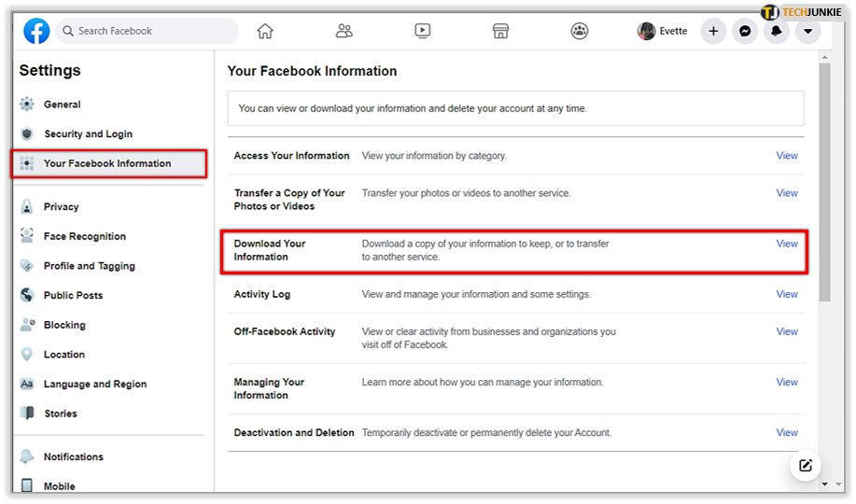Open the Messenger icon

point(745,31)
